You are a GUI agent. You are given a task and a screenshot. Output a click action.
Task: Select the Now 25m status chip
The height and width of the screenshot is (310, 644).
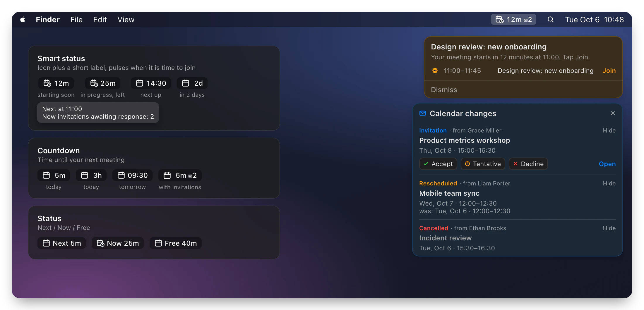(x=118, y=243)
